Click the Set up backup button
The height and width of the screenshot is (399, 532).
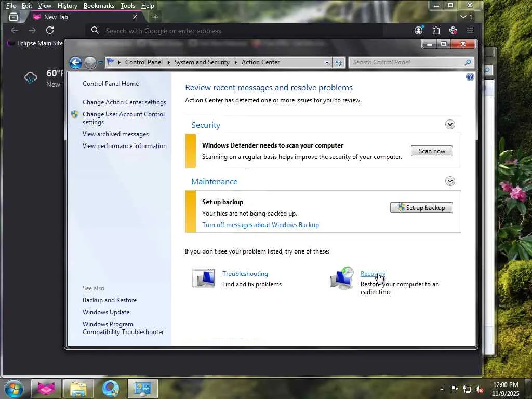421,208
